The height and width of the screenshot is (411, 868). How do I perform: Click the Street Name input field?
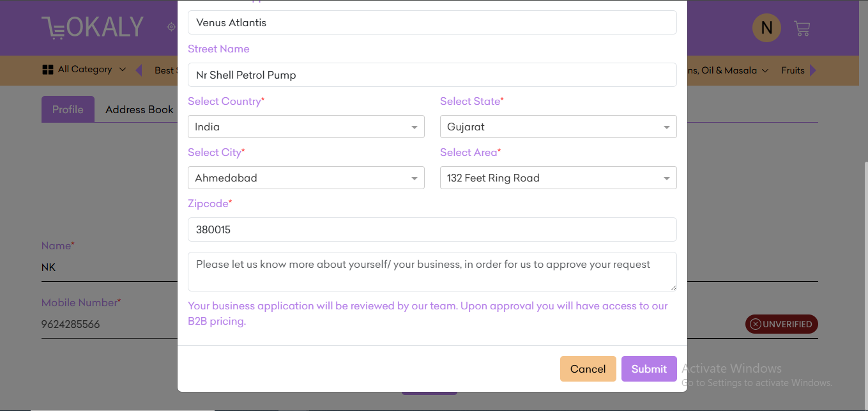tap(432, 75)
